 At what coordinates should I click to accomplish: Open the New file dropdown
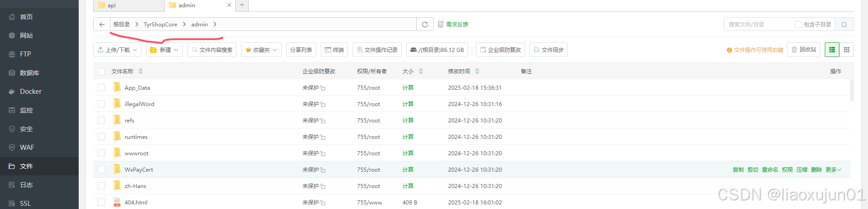(x=164, y=50)
